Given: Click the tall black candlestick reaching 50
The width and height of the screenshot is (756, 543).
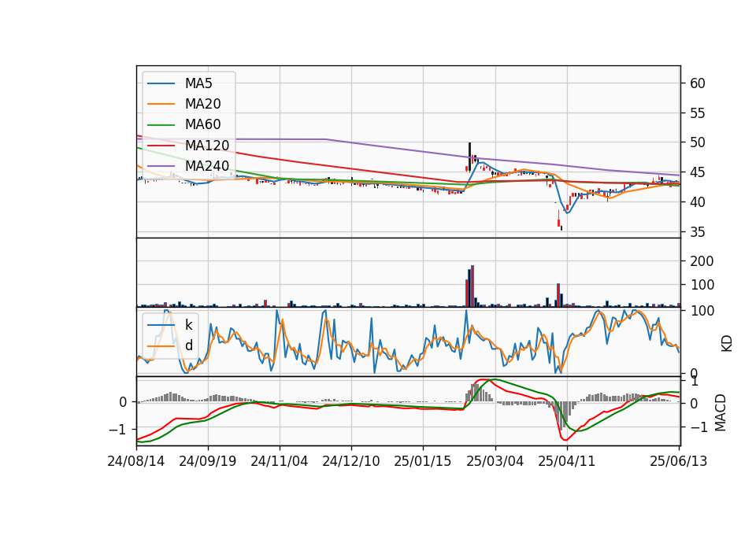Looking at the screenshot, I should 469,157.
